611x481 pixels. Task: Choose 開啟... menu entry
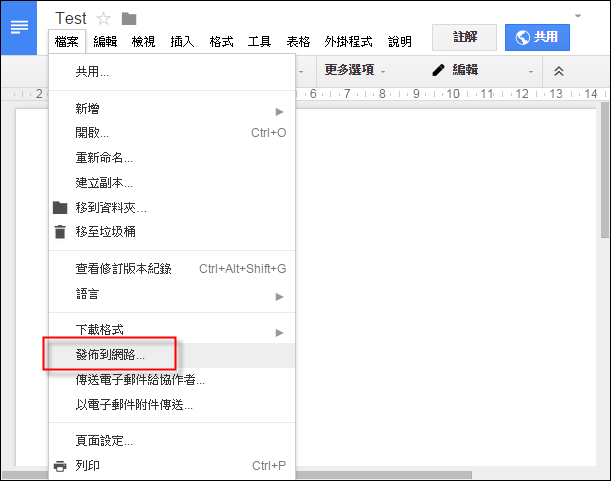pyautogui.click(x=172, y=133)
